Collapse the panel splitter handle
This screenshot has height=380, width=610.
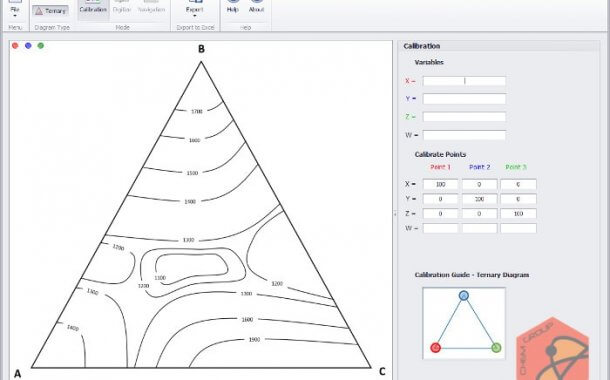(395, 214)
